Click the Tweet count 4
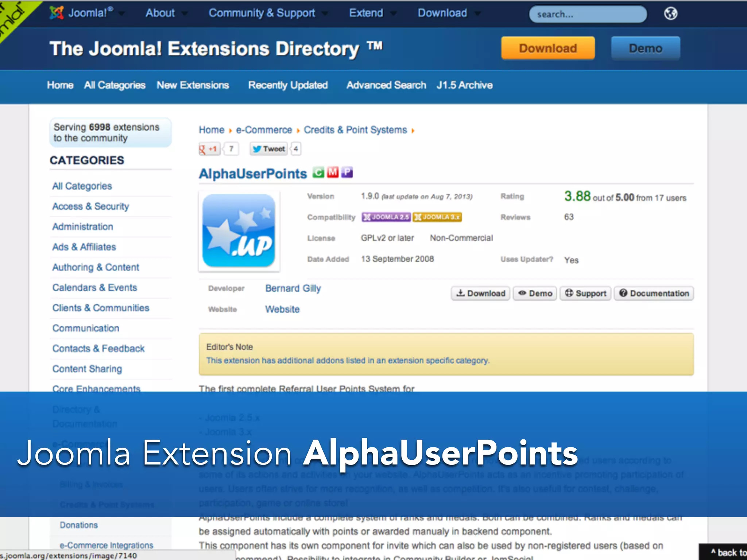The width and height of the screenshot is (747, 560). [x=296, y=149]
